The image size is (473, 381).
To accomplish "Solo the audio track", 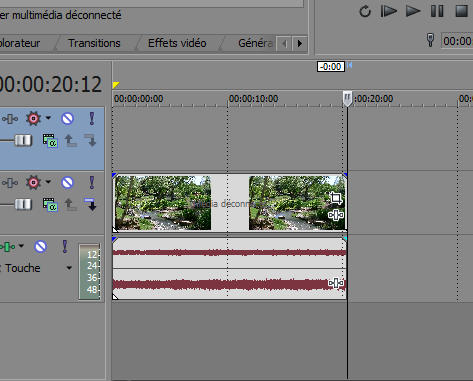I will coord(65,247).
